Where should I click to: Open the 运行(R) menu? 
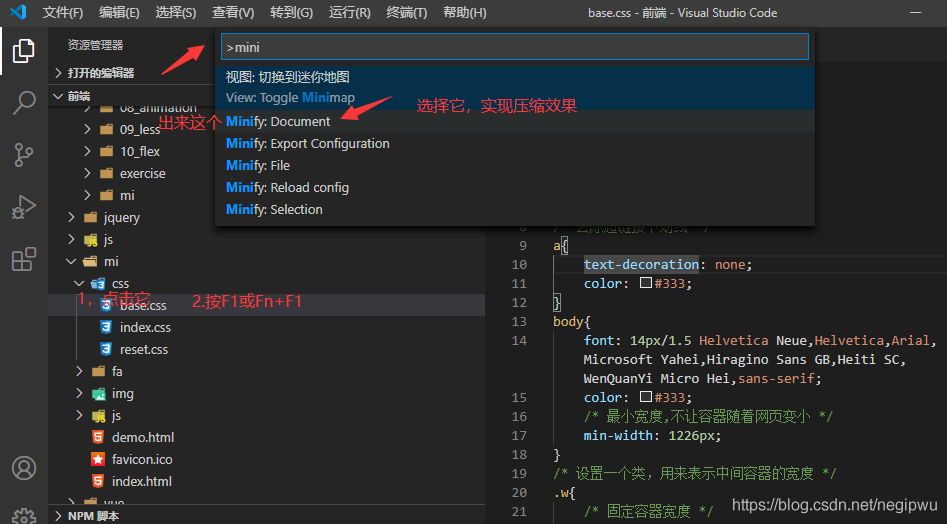(x=350, y=13)
